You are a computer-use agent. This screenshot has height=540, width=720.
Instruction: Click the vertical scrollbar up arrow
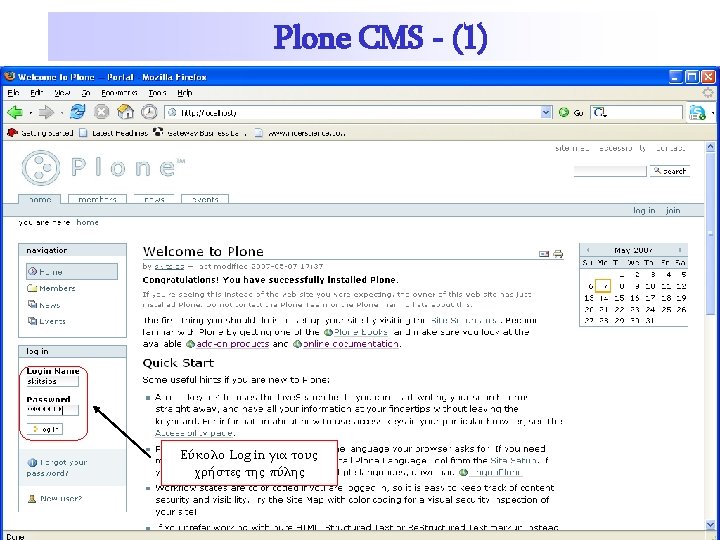710,147
